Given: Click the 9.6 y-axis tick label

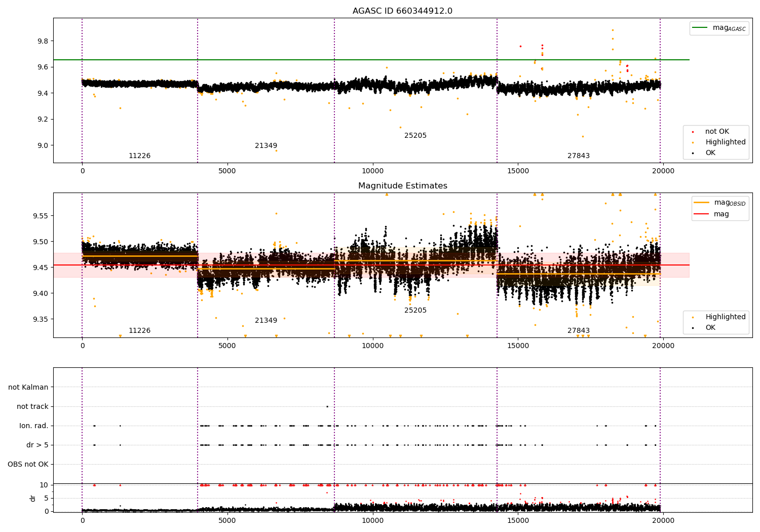Looking at the screenshot, I should [43, 67].
